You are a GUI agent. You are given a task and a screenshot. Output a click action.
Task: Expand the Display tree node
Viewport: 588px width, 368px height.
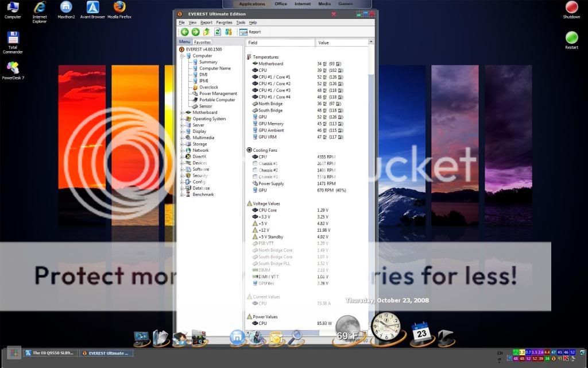point(182,132)
